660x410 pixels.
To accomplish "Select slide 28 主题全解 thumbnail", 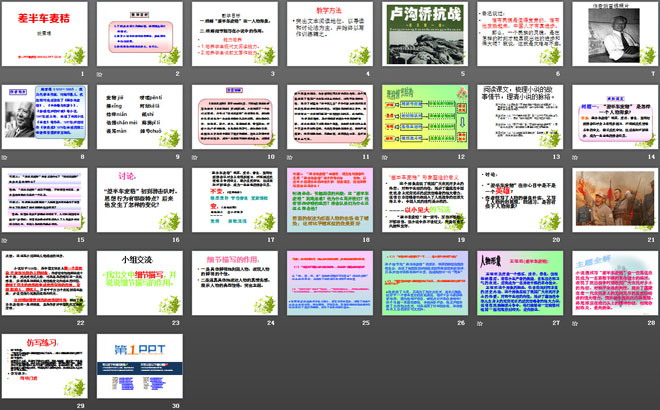I will coord(615,283).
